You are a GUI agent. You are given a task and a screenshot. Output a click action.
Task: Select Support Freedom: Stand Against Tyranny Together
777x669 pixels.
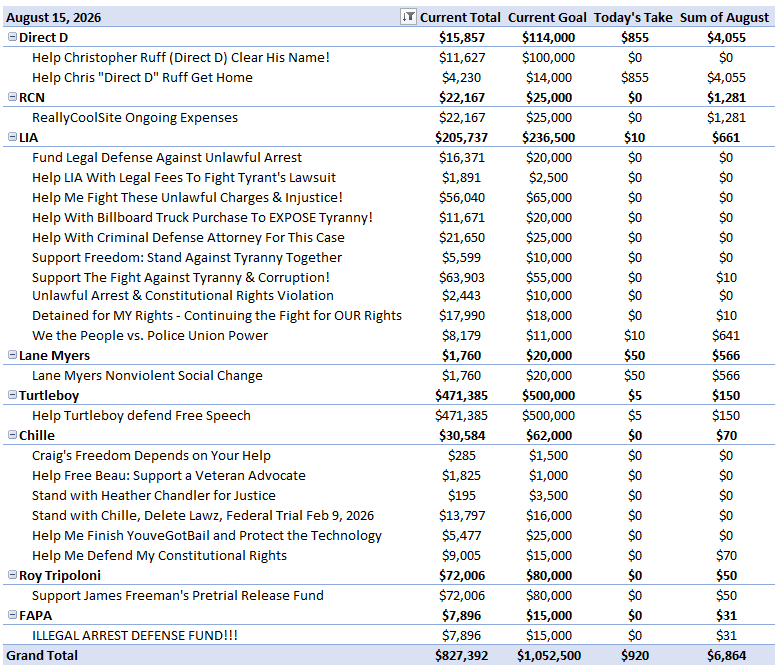pos(187,258)
